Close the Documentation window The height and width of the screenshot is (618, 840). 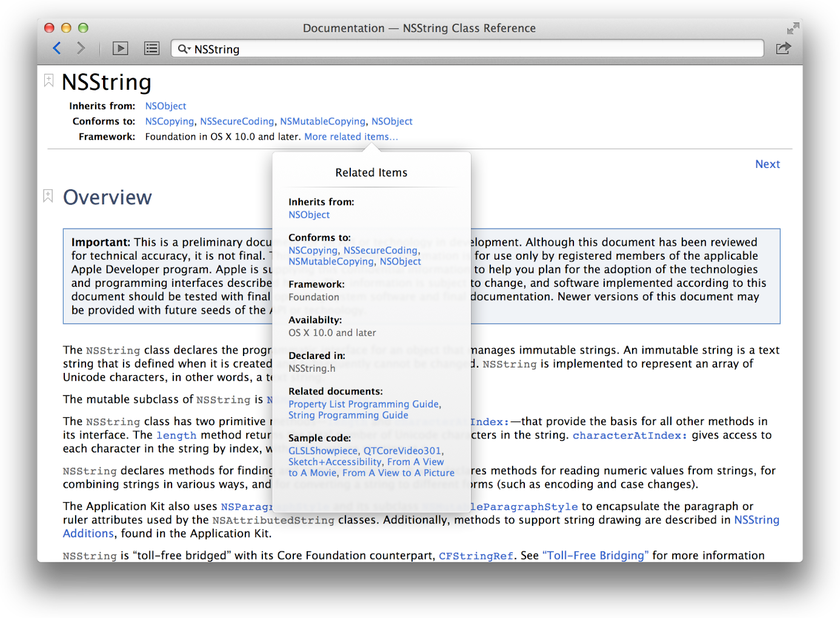pos(50,28)
